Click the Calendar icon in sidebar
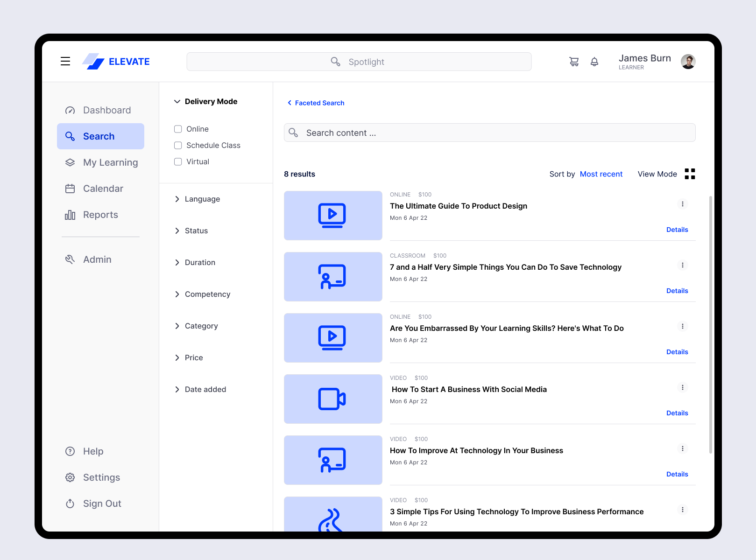The image size is (756, 560). [70, 189]
